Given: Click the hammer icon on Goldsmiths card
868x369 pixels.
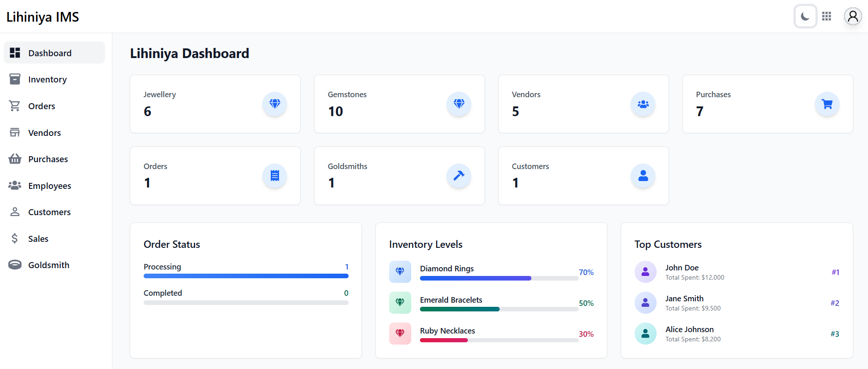Looking at the screenshot, I should (459, 176).
